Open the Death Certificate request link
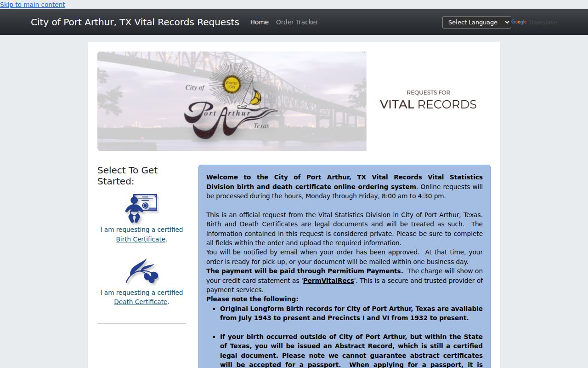 (x=141, y=302)
